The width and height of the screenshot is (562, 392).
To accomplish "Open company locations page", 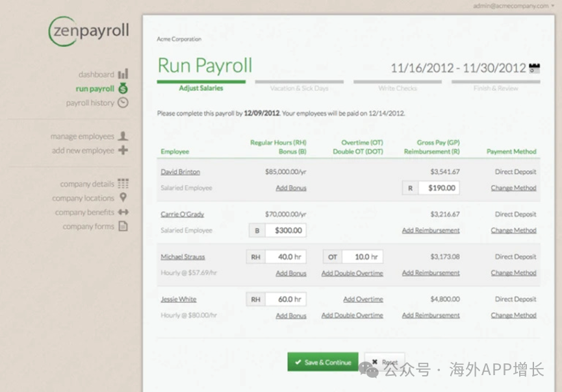I will 83,198.
